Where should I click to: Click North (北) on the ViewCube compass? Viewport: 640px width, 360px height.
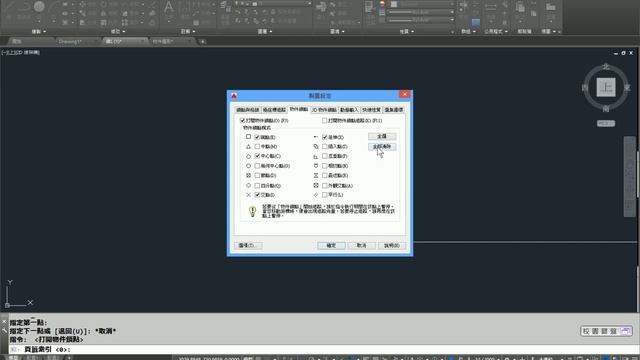click(x=606, y=67)
